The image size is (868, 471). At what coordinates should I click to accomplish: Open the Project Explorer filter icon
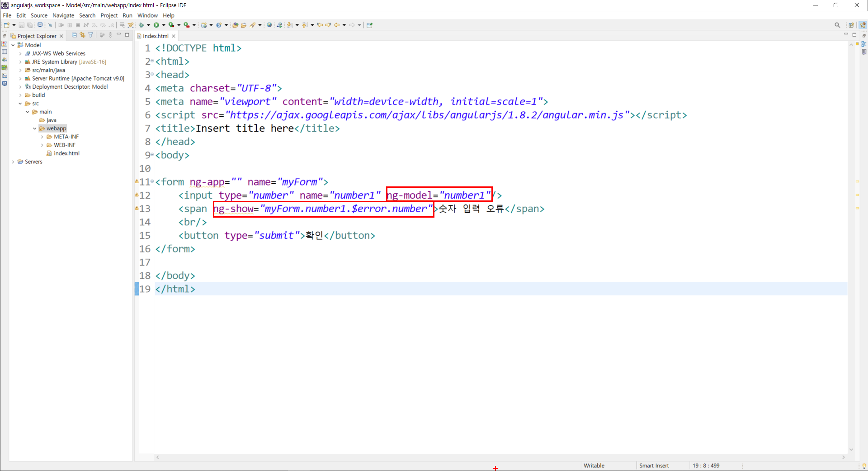[x=90, y=35]
